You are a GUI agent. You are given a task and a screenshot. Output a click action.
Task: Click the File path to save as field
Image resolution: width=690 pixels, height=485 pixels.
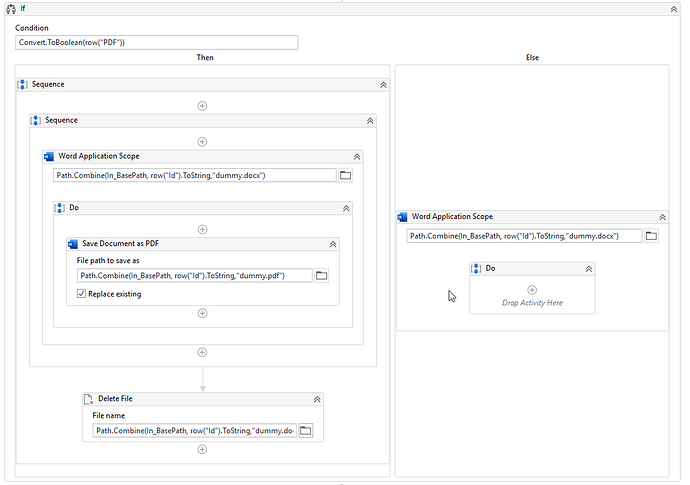click(x=195, y=275)
